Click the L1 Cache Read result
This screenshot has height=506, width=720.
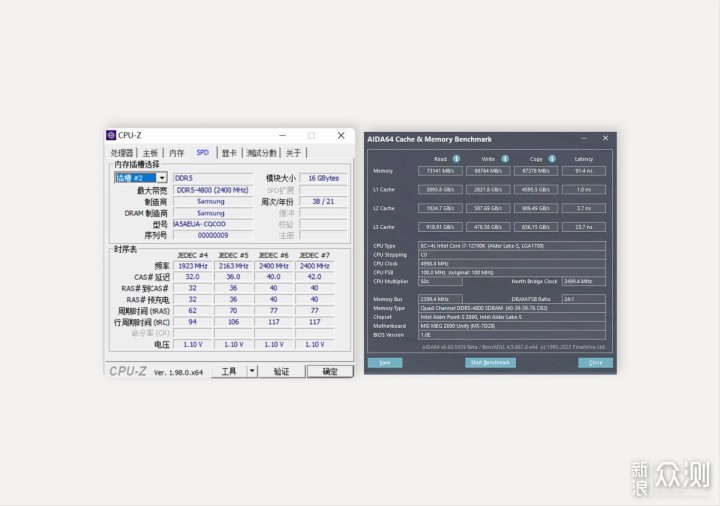point(440,189)
